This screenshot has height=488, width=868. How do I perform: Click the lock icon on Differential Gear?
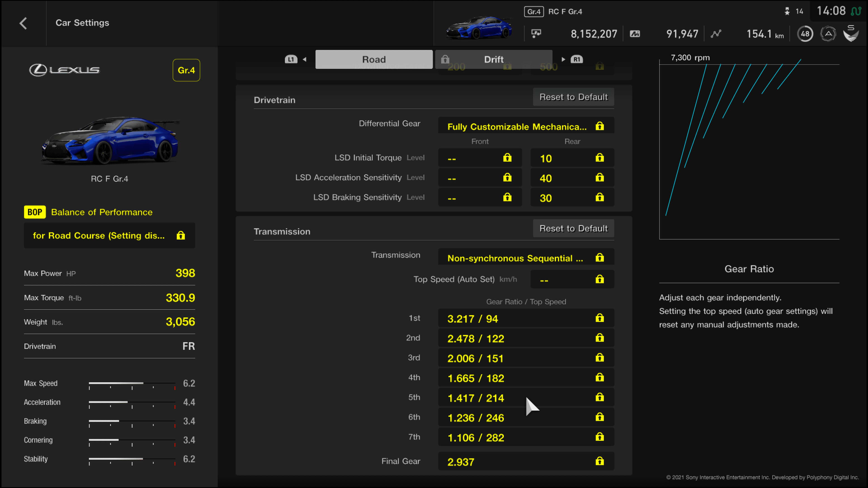pos(599,126)
